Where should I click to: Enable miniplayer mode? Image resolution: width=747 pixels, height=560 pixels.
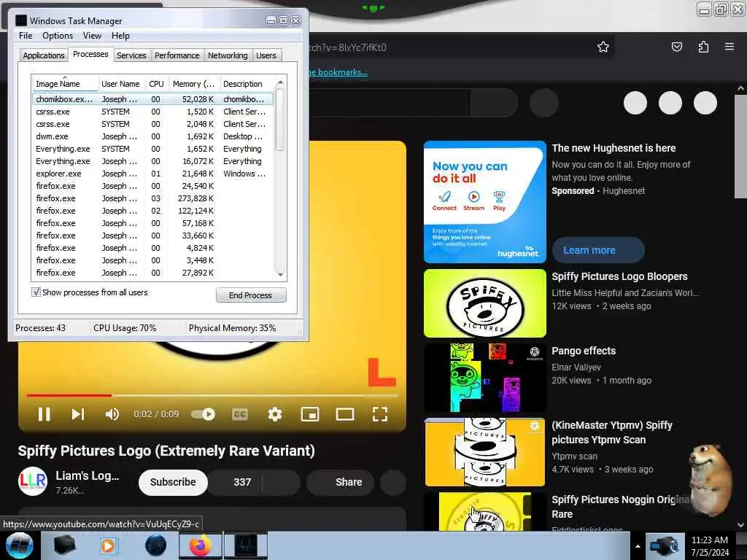(310, 414)
